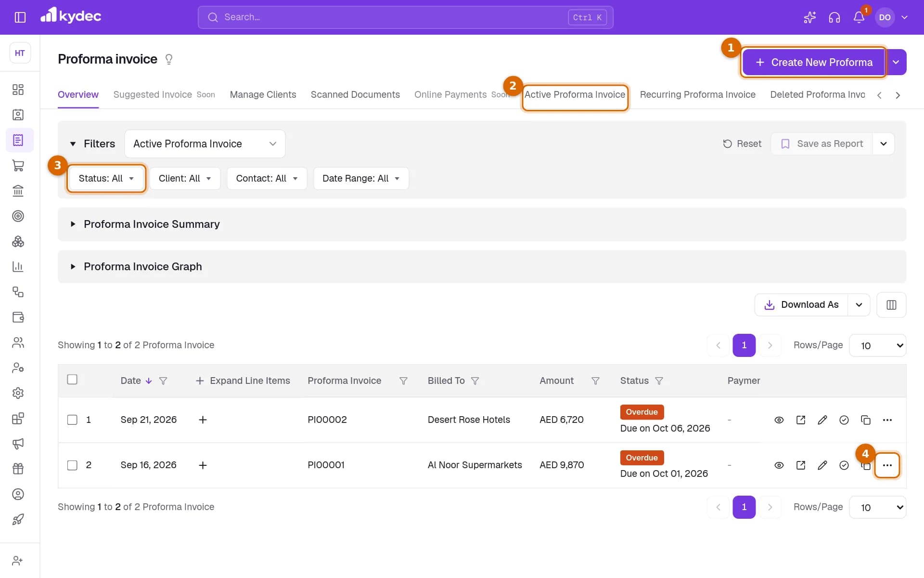The width and height of the screenshot is (924, 578).
Task: Open the Active Proforma Invoice tab
Action: click(575, 95)
